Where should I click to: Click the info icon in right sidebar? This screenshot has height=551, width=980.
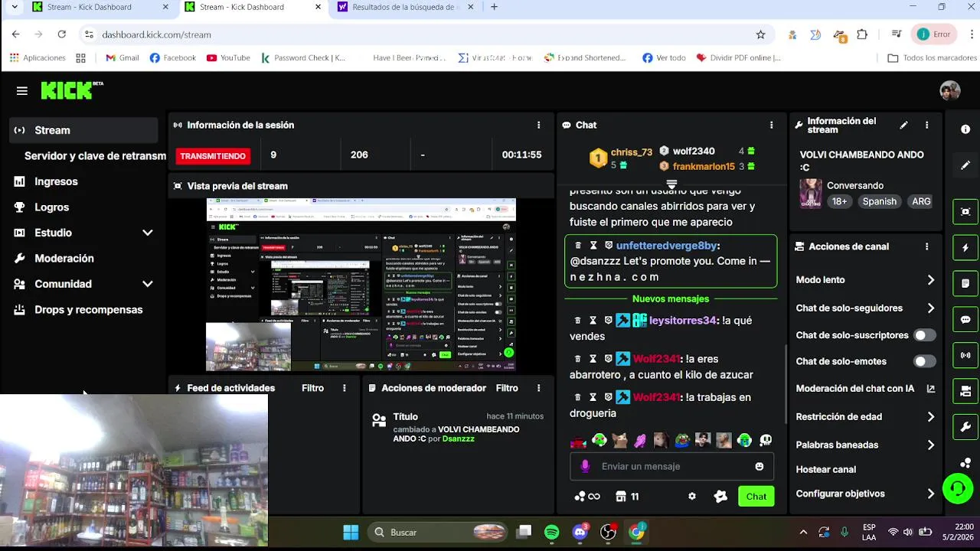pos(965,129)
